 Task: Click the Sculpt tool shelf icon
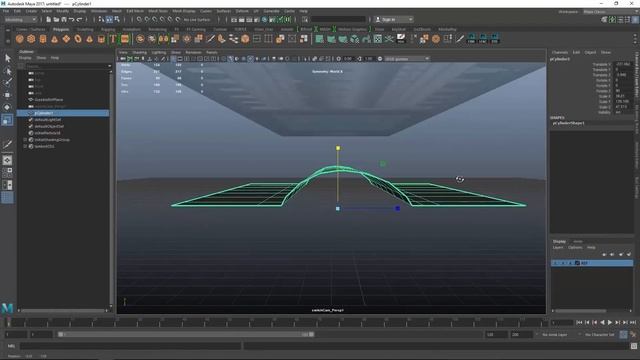(222, 39)
